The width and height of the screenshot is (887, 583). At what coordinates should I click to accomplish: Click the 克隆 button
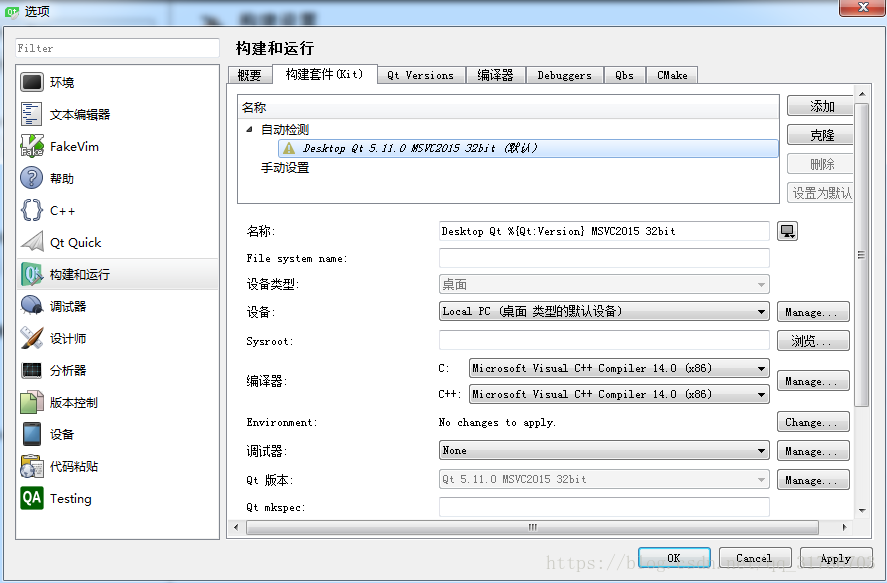point(820,135)
